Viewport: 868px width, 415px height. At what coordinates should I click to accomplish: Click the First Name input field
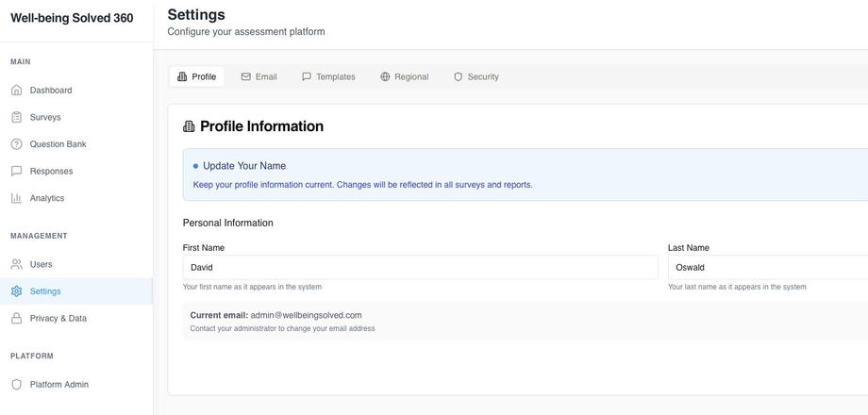click(420, 267)
